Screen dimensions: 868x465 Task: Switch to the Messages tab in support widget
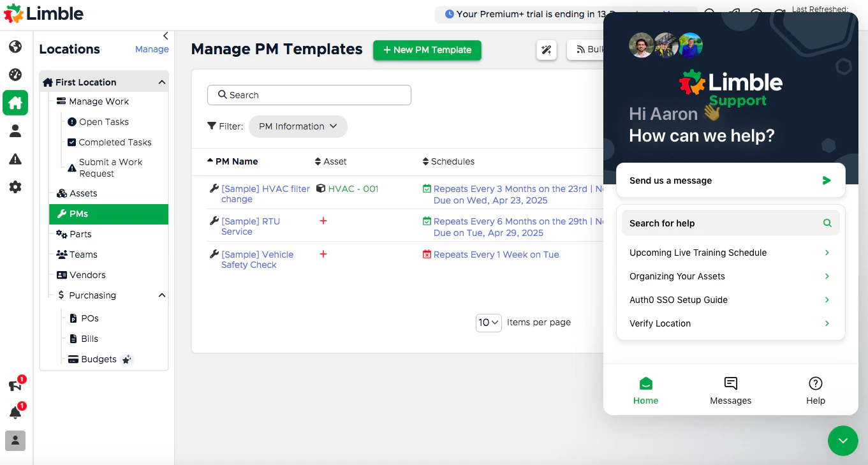(x=730, y=390)
